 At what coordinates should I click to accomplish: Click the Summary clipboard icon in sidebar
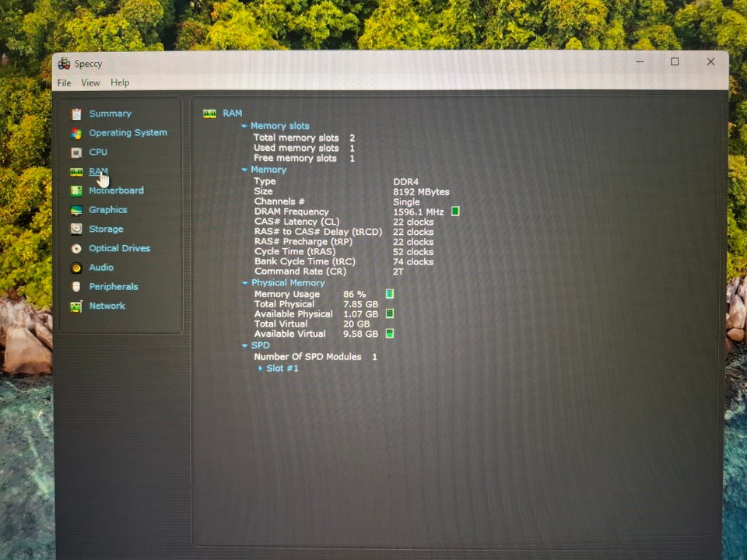tap(76, 114)
